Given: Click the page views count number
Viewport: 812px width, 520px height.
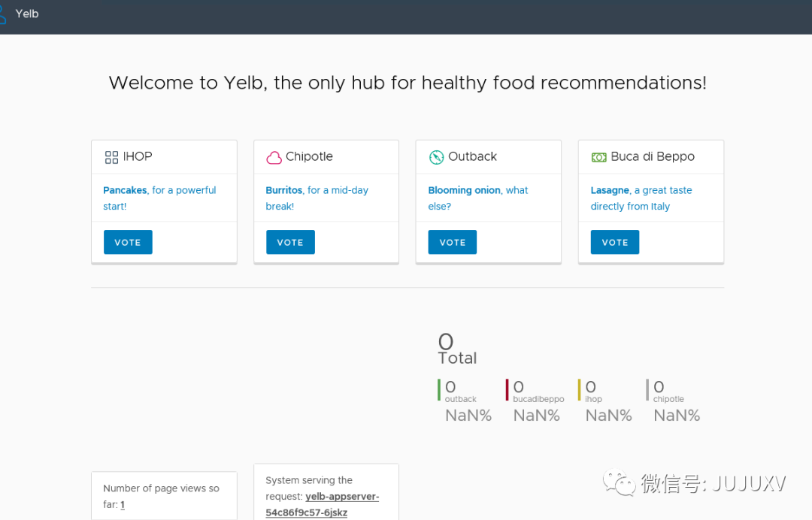Looking at the screenshot, I should (x=123, y=505).
